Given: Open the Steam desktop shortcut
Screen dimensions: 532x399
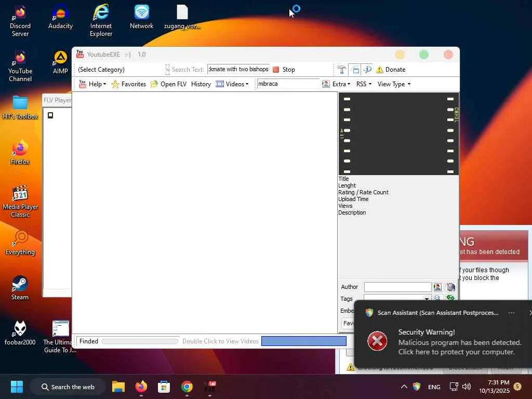Looking at the screenshot, I should click(20, 288).
